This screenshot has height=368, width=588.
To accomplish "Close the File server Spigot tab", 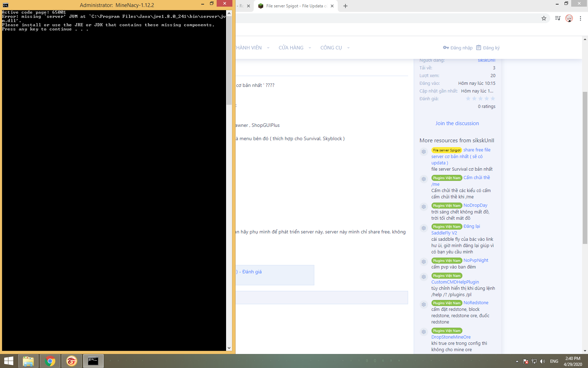I will tap(332, 6).
